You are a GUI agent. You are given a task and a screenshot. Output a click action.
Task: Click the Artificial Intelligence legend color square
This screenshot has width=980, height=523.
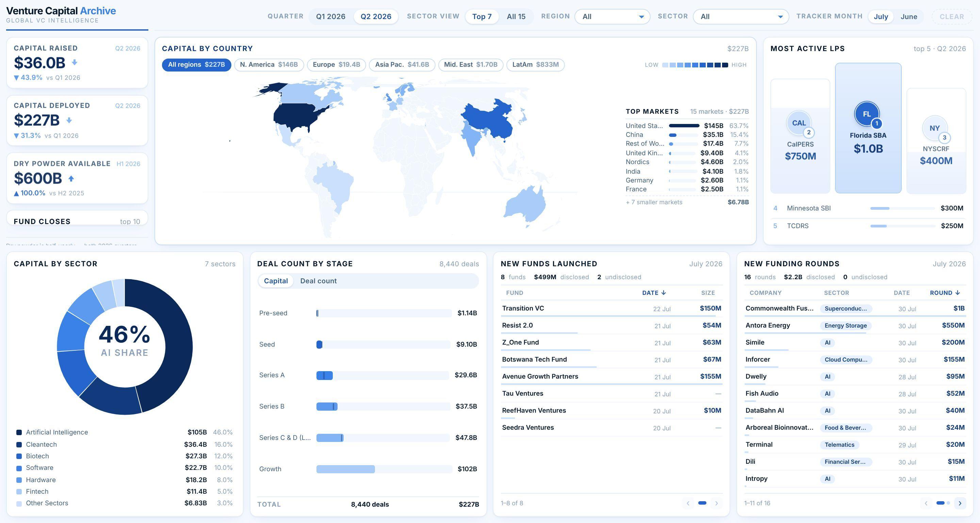(19, 432)
